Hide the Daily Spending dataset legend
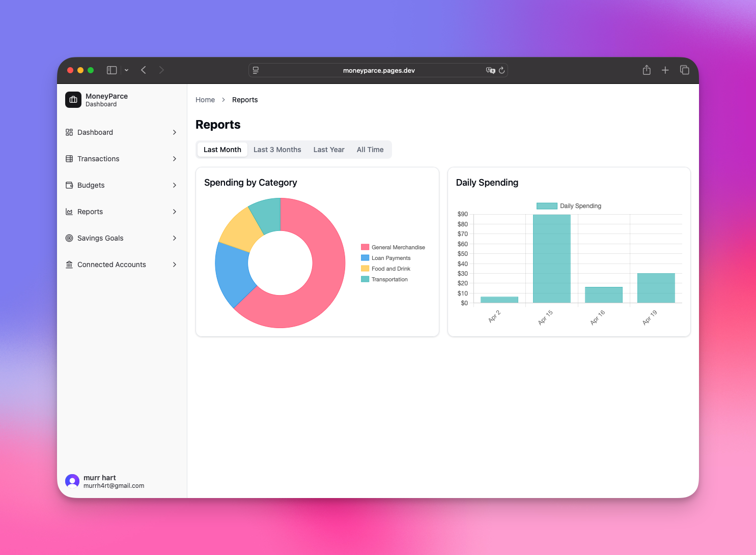 pyautogui.click(x=569, y=206)
